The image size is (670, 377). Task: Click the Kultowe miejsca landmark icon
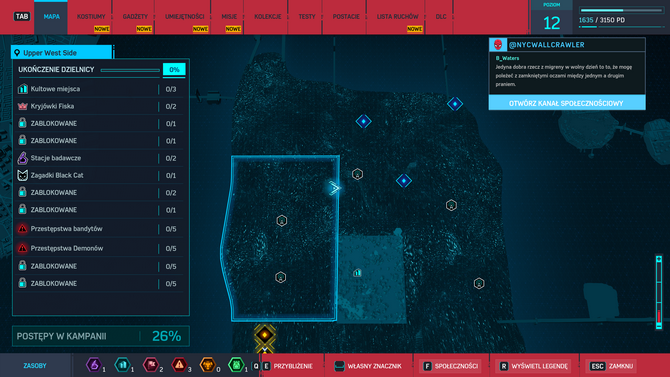click(23, 89)
